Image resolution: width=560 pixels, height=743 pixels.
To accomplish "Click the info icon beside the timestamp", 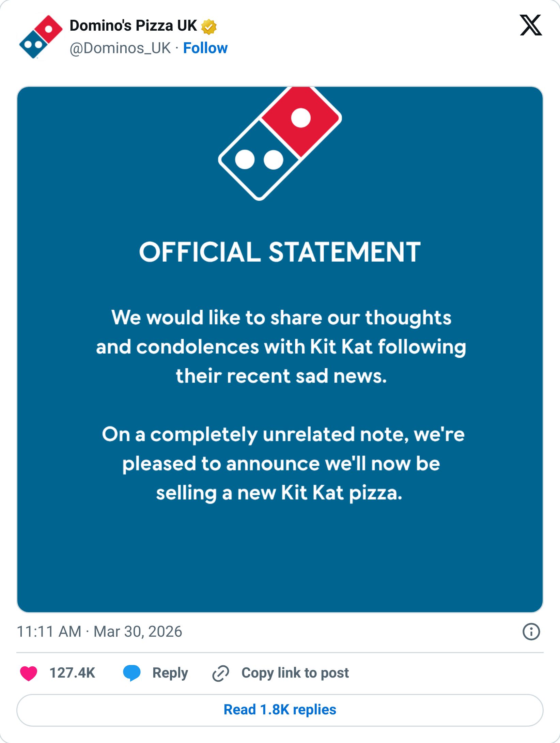I will pos(531,633).
